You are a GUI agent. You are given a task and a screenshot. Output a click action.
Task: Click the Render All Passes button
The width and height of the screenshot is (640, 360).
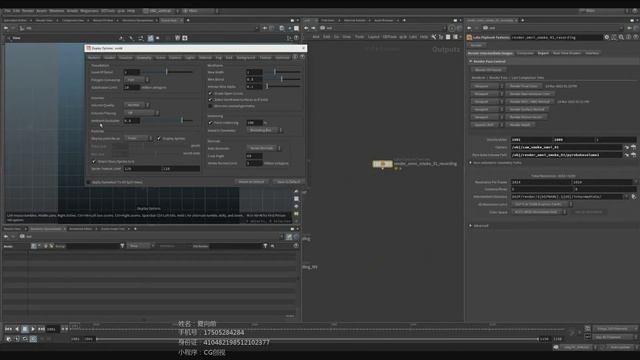coord(488,70)
